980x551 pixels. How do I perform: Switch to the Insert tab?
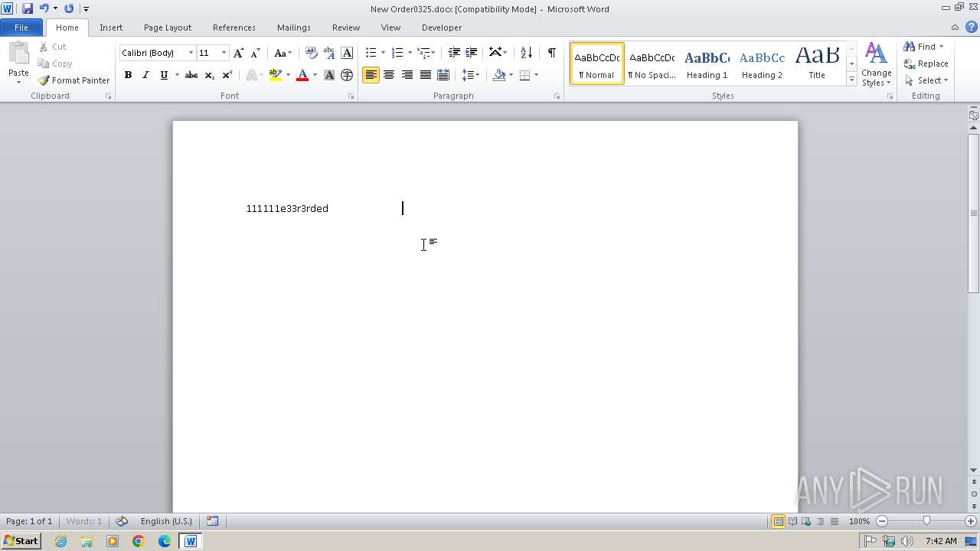coord(111,28)
